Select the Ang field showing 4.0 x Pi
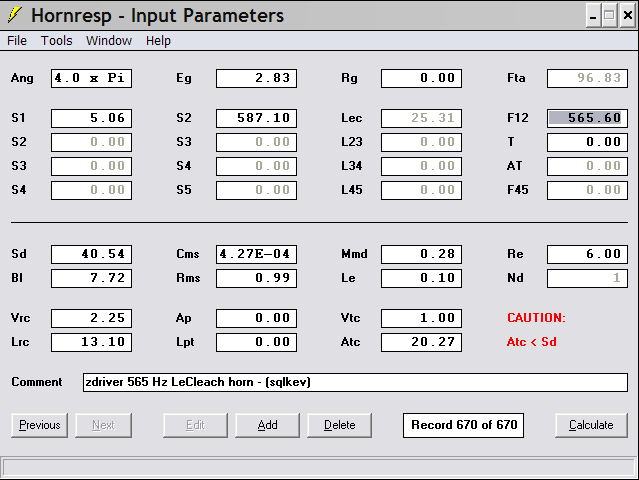 (91, 78)
